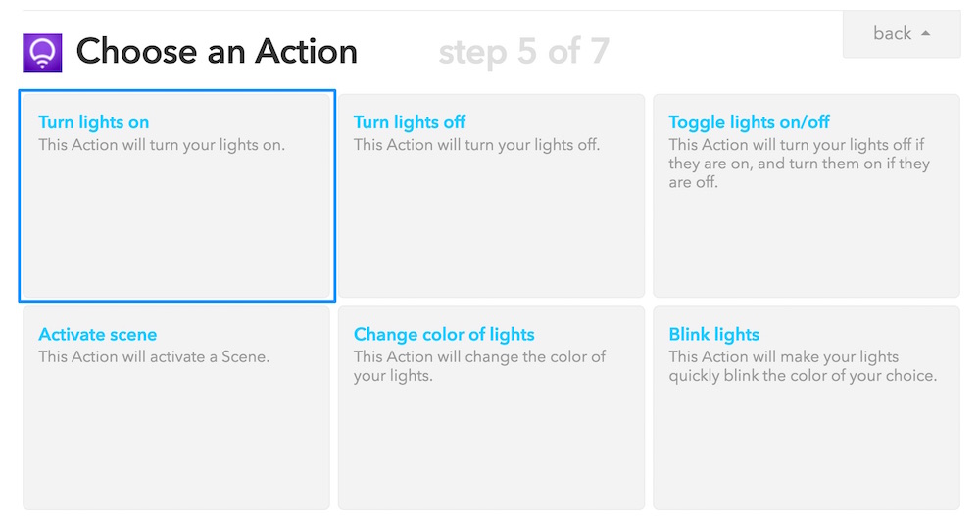
Task: Click the "Choose an Action" heading
Action: (x=217, y=52)
